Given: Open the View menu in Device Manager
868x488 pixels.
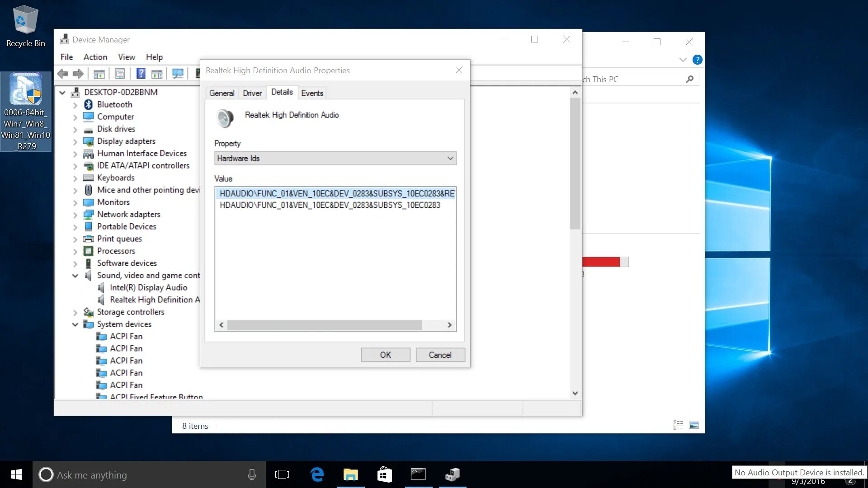Looking at the screenshot, I should click(127, 56).
